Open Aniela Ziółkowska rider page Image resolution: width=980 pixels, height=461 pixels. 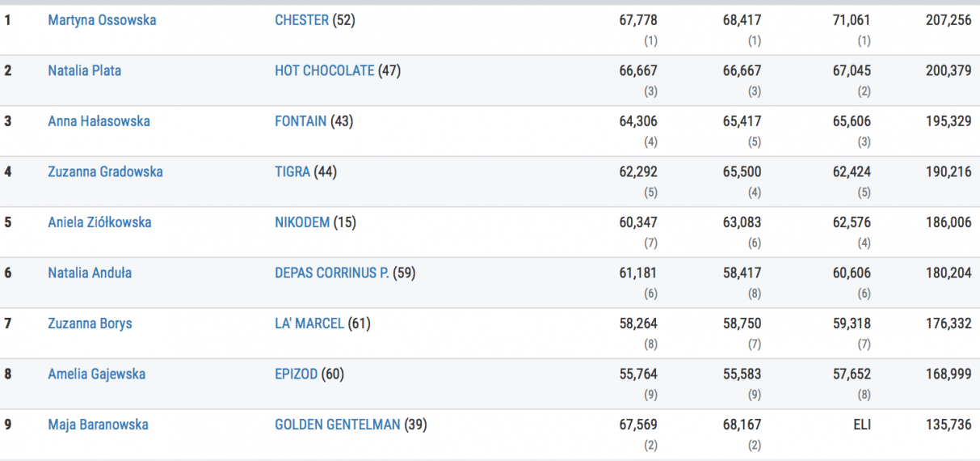coord(99,222)
